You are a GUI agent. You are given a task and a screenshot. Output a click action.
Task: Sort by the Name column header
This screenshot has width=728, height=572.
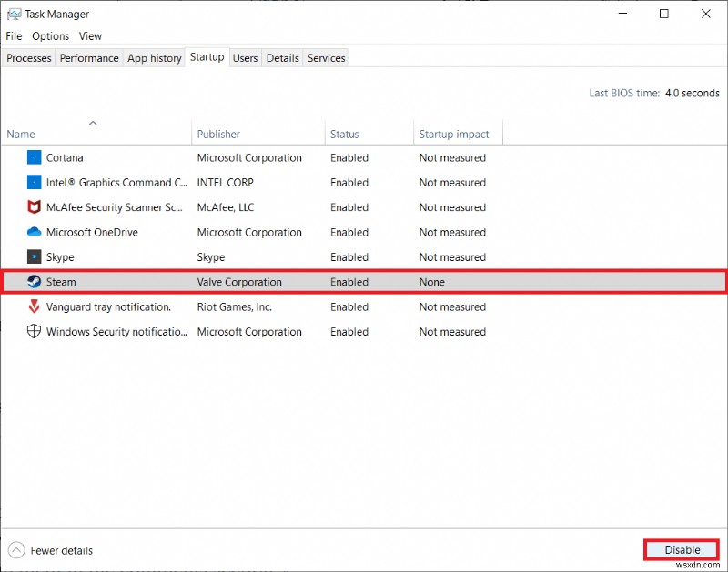pos(96,134)
